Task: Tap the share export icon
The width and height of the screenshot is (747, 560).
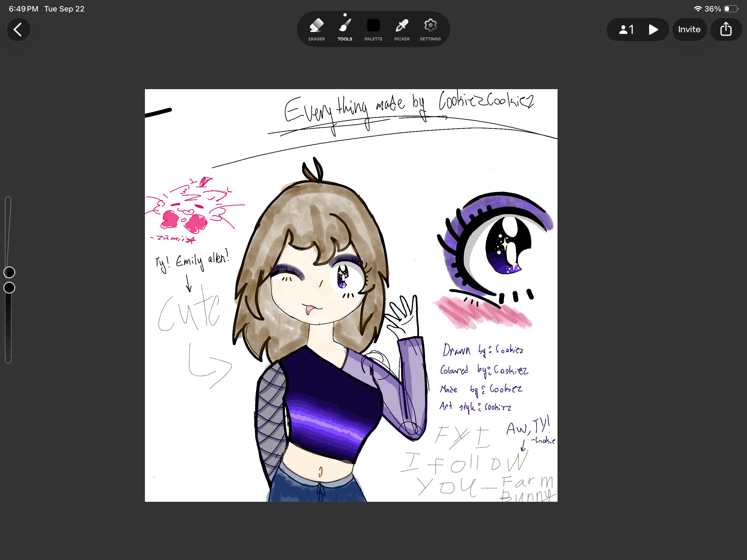Action: 726,29
